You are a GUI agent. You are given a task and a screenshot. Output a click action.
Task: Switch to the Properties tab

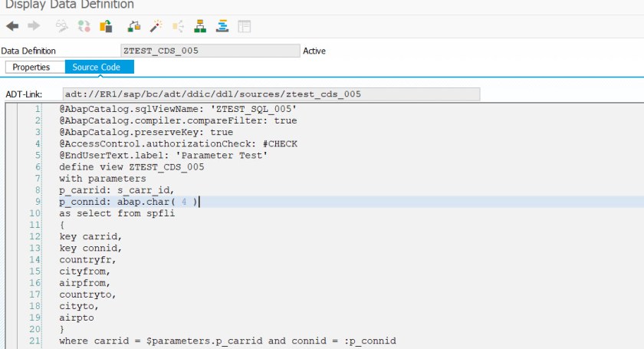tap(31, 67)
